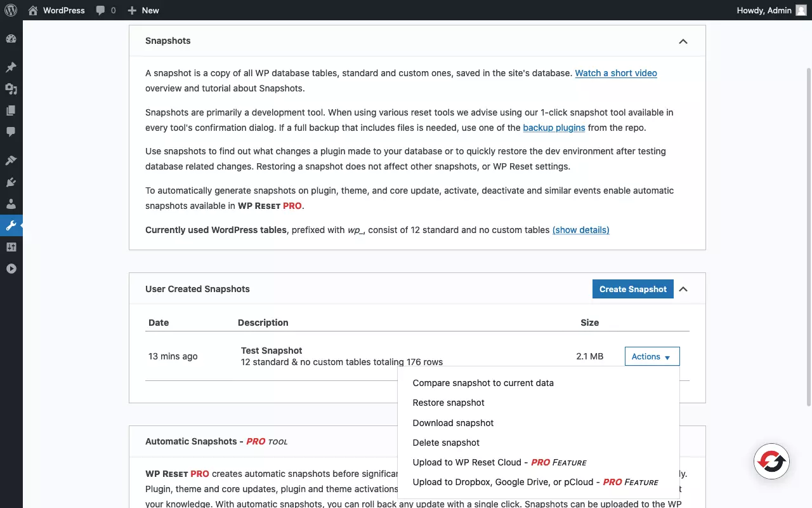Open the Comments sidebar icon

point(11,132)
